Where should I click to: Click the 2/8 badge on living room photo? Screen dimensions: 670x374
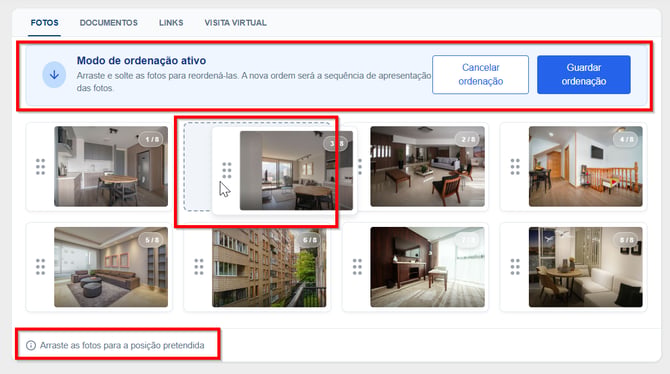pyautogui.click(x=468, y=139)
